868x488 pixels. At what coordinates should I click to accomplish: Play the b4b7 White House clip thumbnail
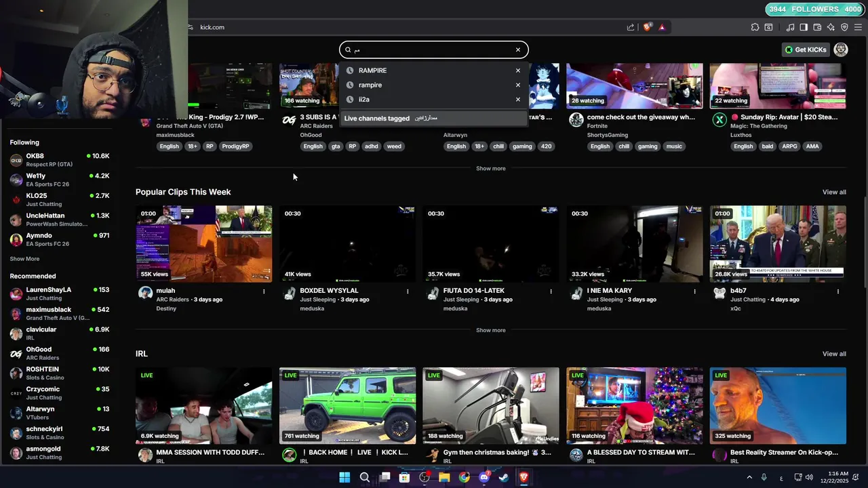tap(778, 244)
